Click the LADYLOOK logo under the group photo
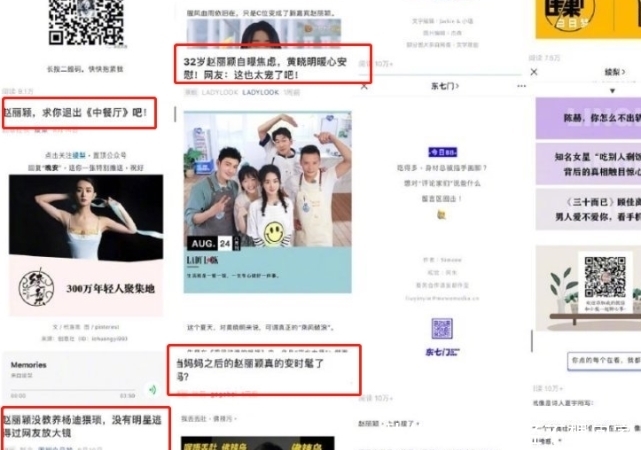Image resolution: width=641 pixels, height=450 pixels. point(202,260)
